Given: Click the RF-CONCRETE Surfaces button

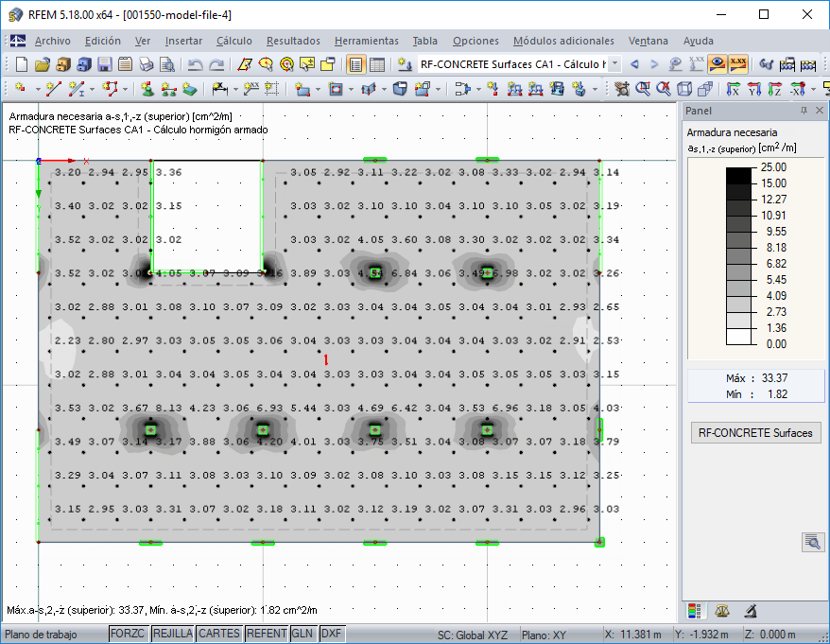Looking at the screenshot, I should tap(755, 433).
